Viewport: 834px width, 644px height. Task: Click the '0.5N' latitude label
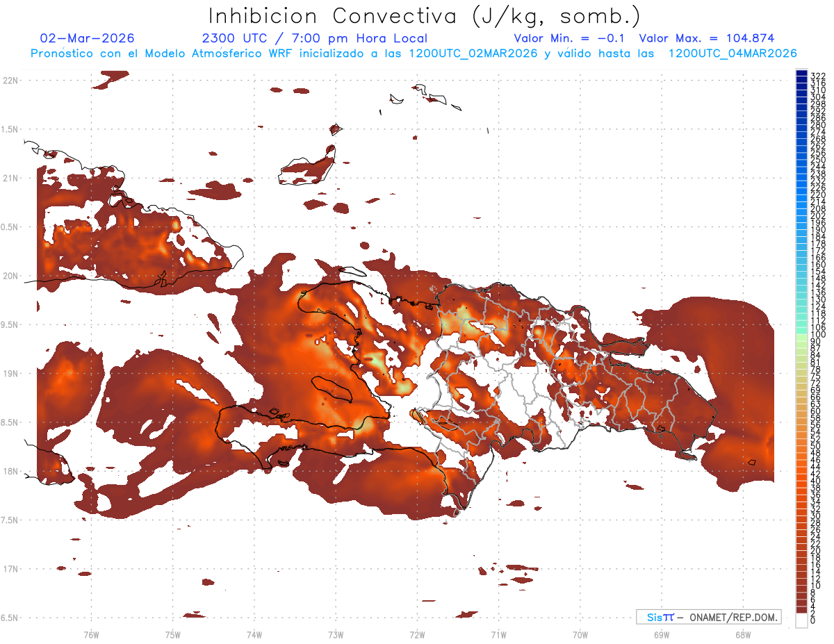[x=10, y=227]
